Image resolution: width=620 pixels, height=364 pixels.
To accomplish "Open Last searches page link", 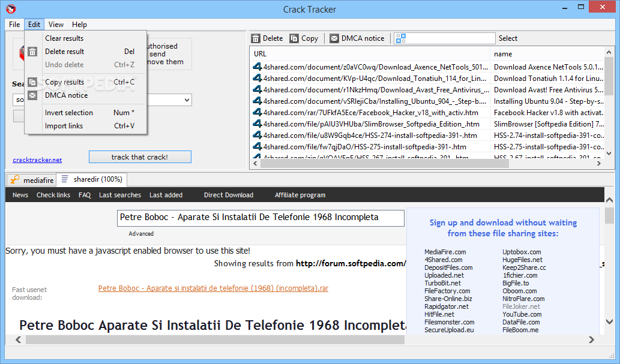I will [120, 195].
